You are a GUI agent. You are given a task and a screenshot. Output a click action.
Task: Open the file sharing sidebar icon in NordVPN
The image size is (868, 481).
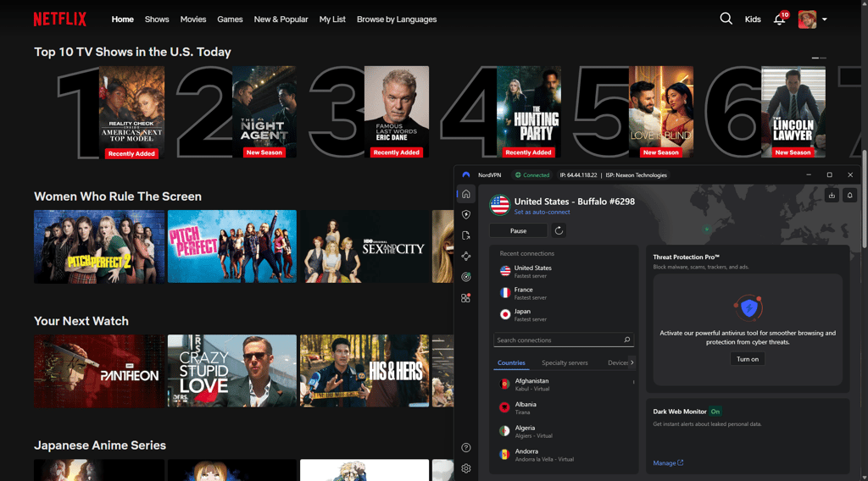point(466,235)
